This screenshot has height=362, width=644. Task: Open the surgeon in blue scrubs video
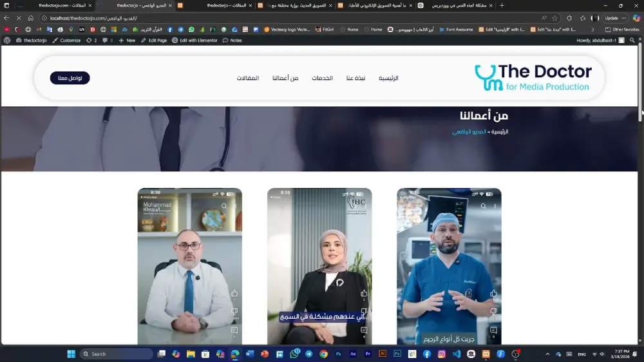(x=449, y=266)
